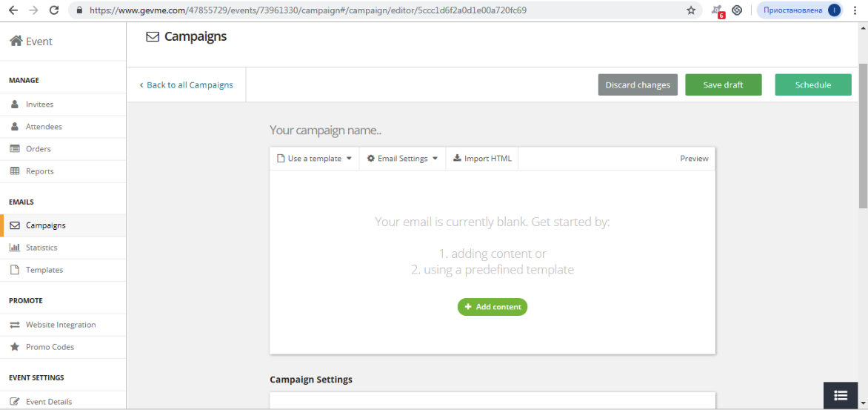Viewport: 868px width, 410px height.
Task: Follow the Back to all Campaigns link
Action: point(186,85)
